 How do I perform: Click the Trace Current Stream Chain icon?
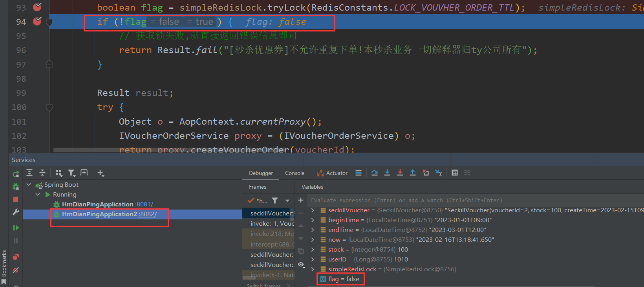tap(467, 173)
